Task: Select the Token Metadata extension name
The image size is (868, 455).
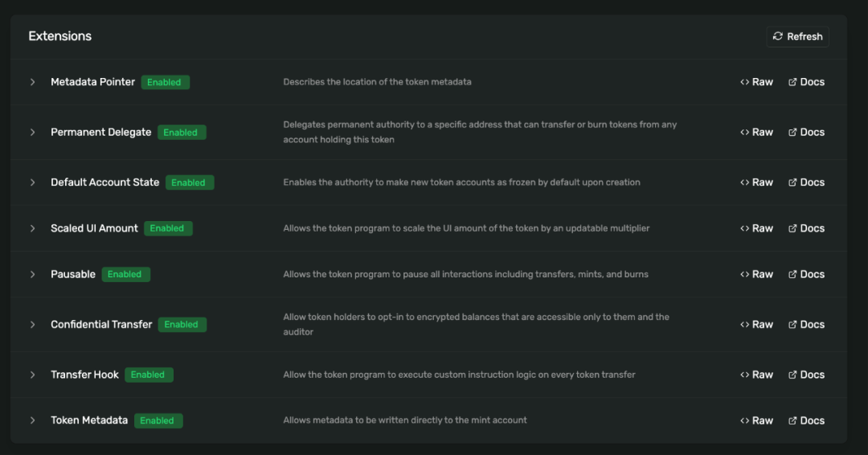Action: pyautogui.click(x=89, y=420)
